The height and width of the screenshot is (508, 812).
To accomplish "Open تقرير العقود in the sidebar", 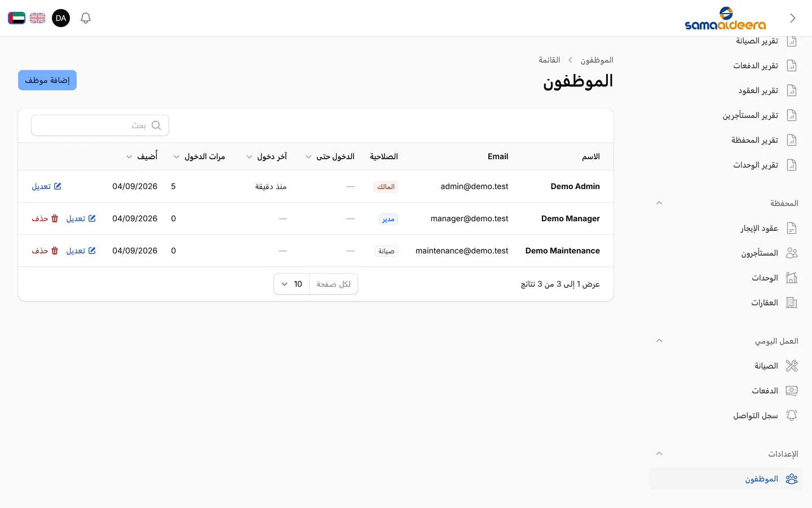I will pos(725,90).
